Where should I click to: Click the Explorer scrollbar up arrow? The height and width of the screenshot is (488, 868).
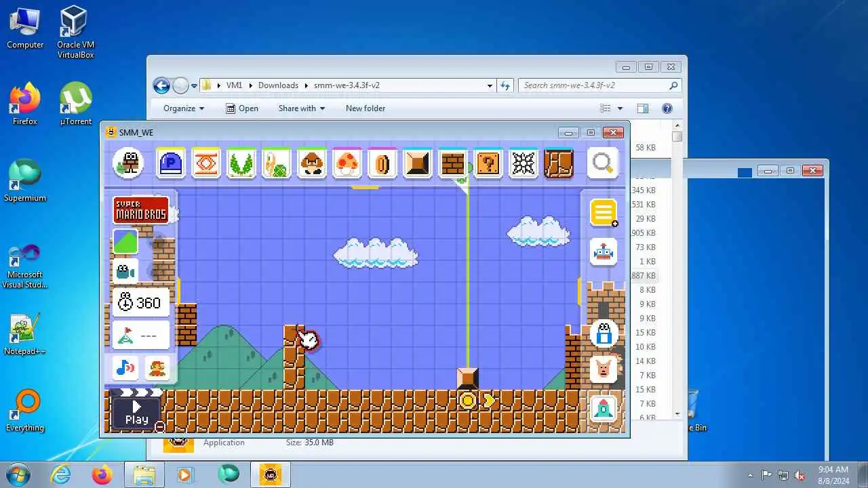tap(677, 126)
